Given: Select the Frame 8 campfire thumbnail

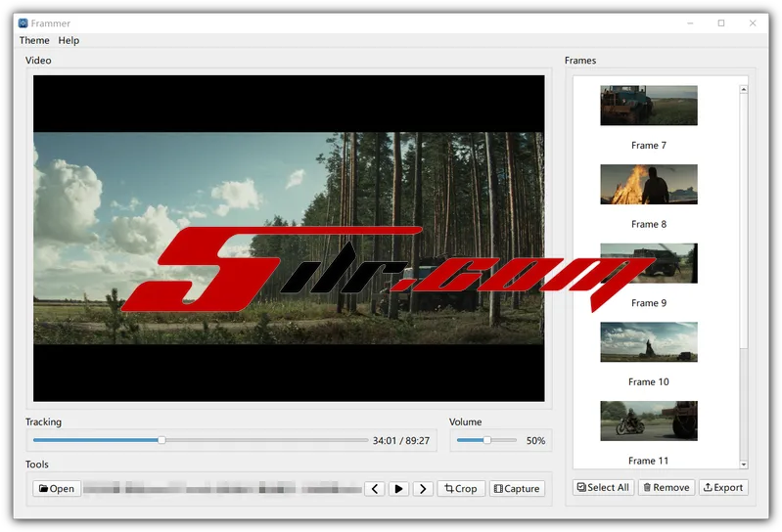Looking at the screenshot, I should click(x=648, y=184).
